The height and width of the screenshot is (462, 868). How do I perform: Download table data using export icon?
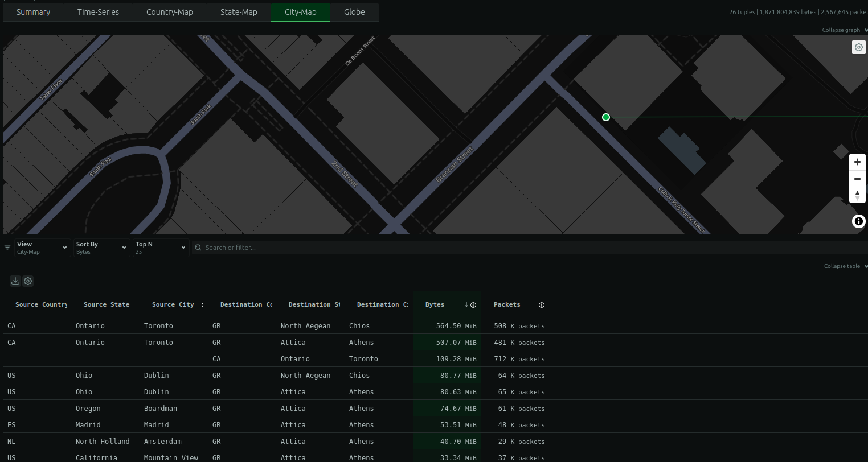[15, 280]
